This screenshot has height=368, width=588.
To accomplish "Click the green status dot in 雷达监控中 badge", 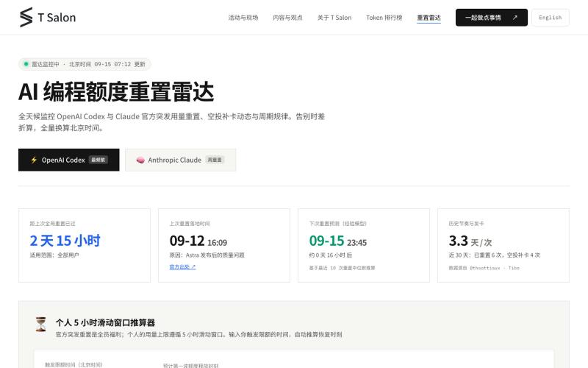I will tap(26, 64).
